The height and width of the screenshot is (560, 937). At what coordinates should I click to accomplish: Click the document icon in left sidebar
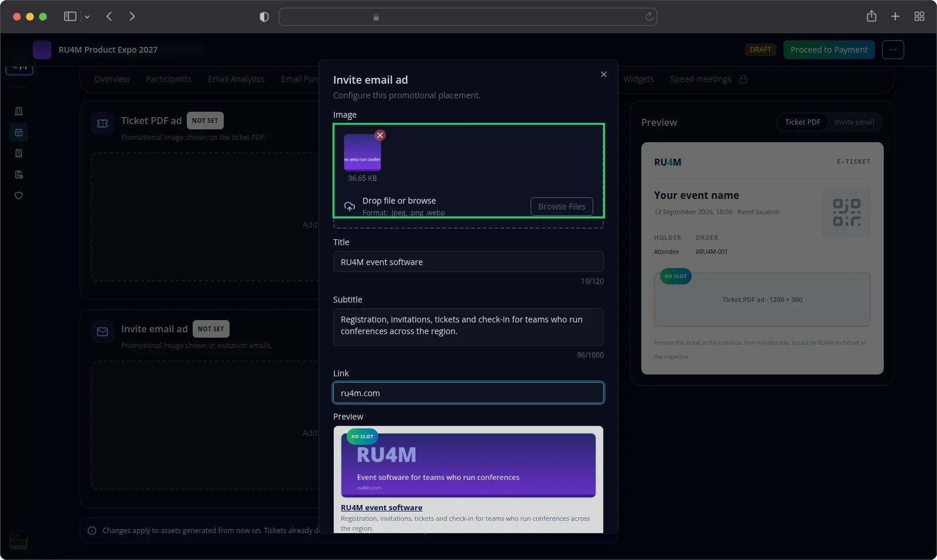[19, 153]
